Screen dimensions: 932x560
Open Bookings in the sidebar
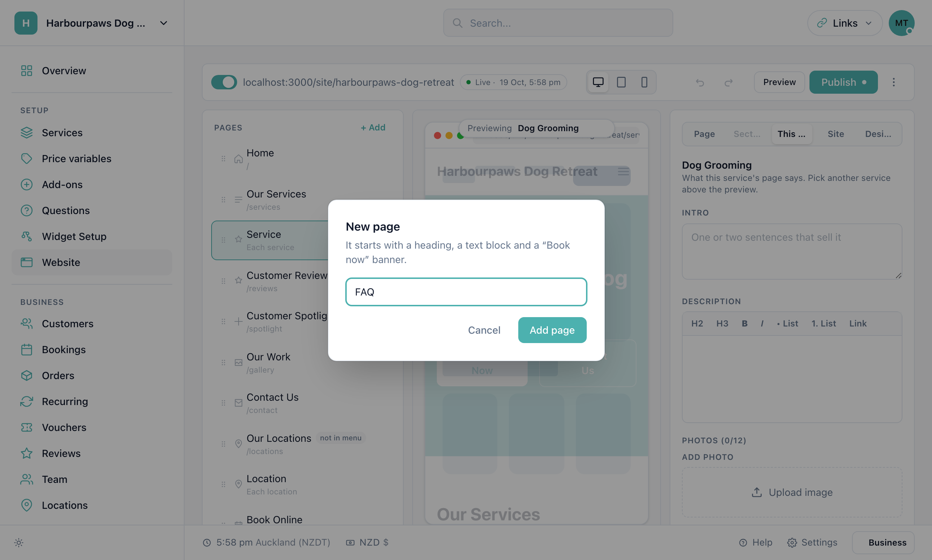(92, 350)
